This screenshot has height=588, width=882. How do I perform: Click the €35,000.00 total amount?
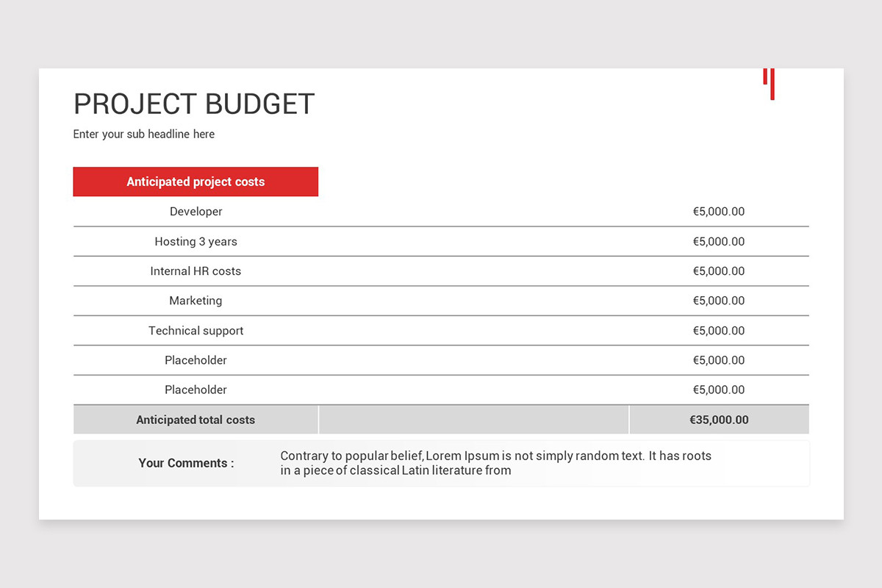click(719, 420)
